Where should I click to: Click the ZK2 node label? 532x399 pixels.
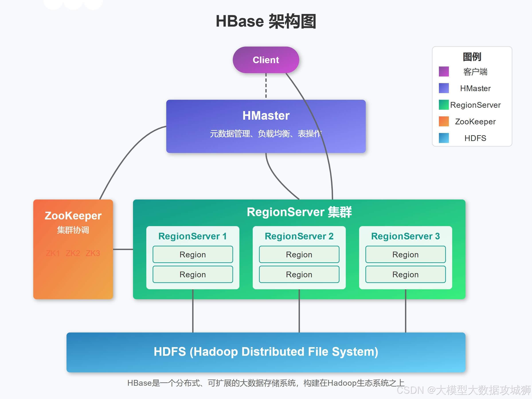[x=73, y=253]
